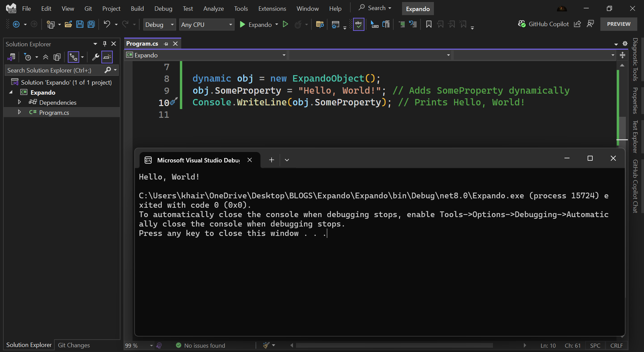Image resolution: width=644 pixels, height=352 pixels.
Task: Expand the Dependencies node
Action: pyautogui.click(x=19, y=102)
